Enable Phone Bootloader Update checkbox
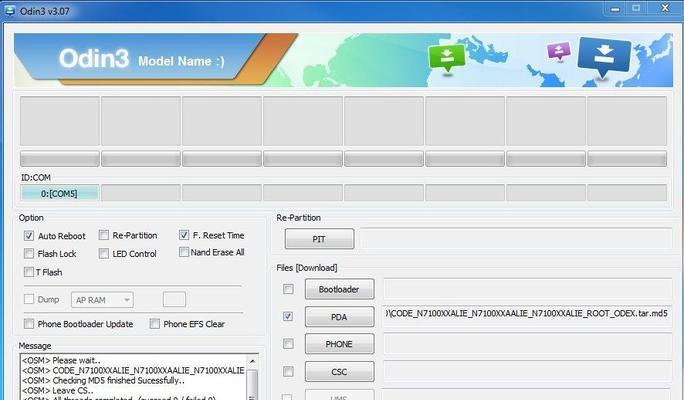This screenshot has width=684, height=400. point(29,324)
